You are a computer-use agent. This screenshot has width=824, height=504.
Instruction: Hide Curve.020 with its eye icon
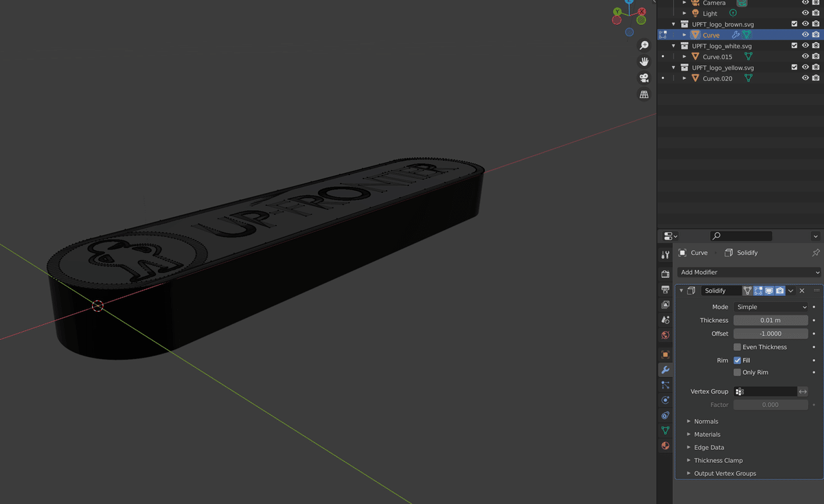pos(805,79)
